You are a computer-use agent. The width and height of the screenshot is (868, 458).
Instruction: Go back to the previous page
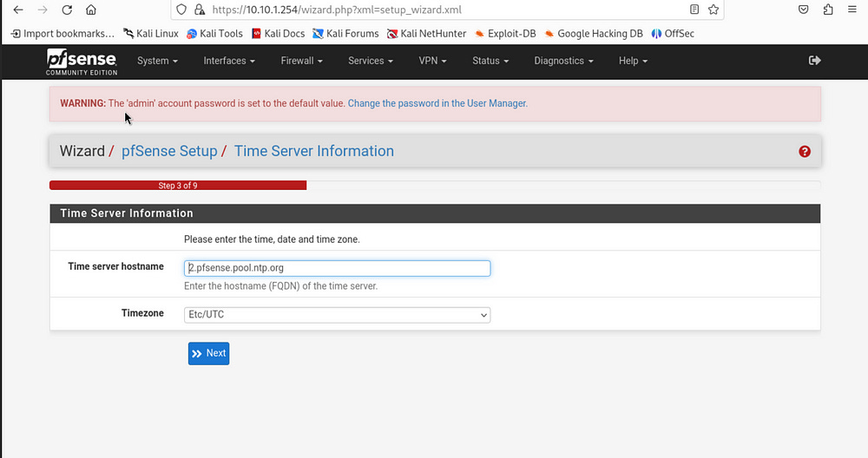(x=18, y=10)
